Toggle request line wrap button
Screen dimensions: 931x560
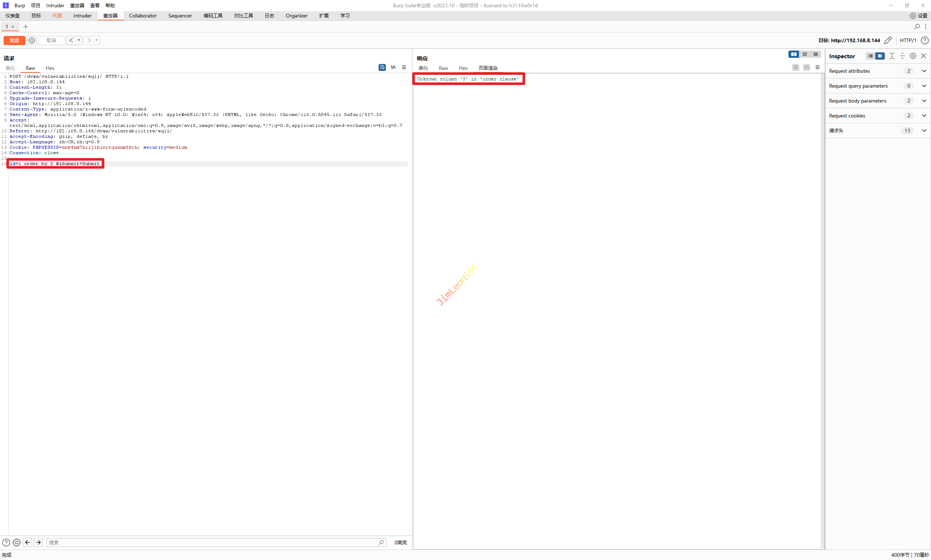pos(382,67)
